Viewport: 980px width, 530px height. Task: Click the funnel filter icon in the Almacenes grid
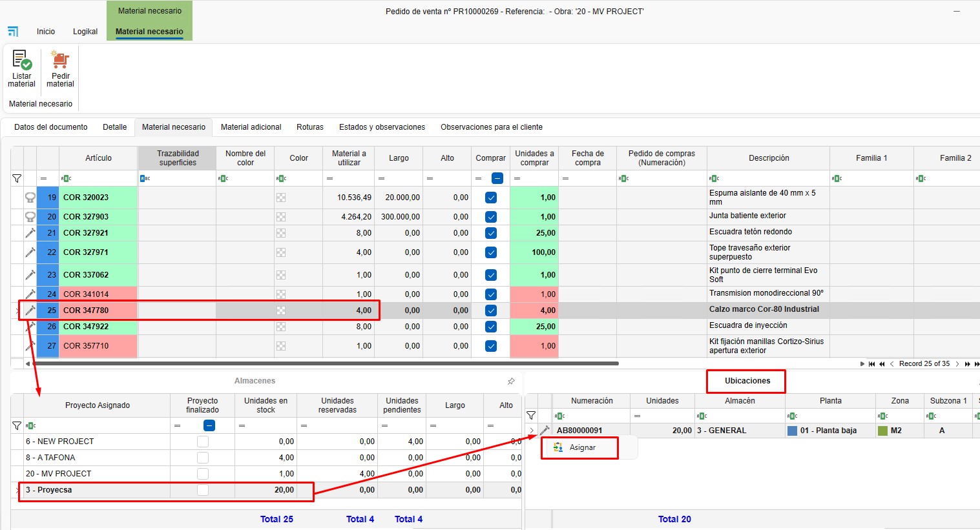17,425
